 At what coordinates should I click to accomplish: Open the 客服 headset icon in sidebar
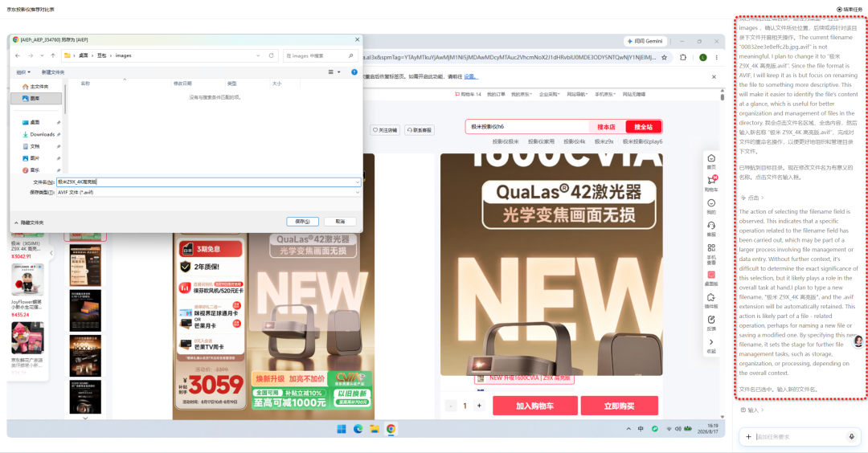[711, 228]
